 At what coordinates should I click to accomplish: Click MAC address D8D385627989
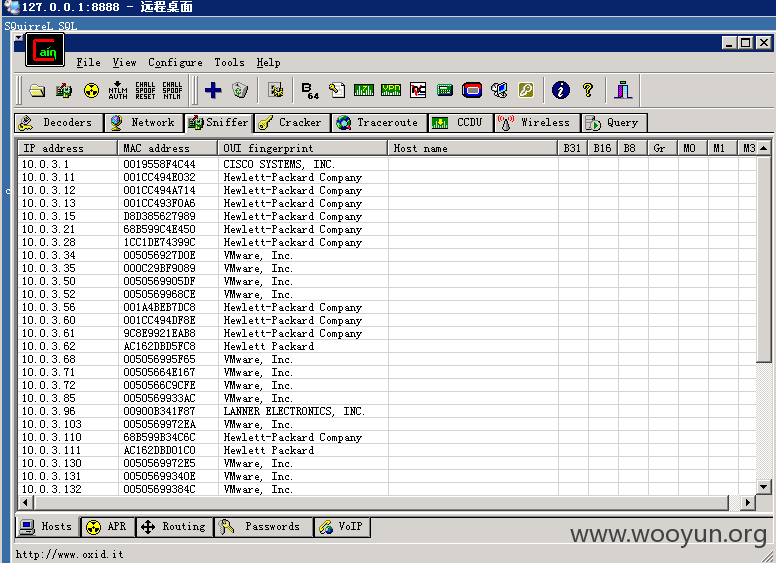(x=159, y=216)
